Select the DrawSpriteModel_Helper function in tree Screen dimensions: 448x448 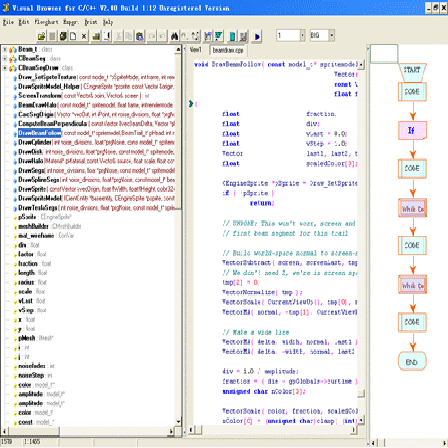[49, 86]
